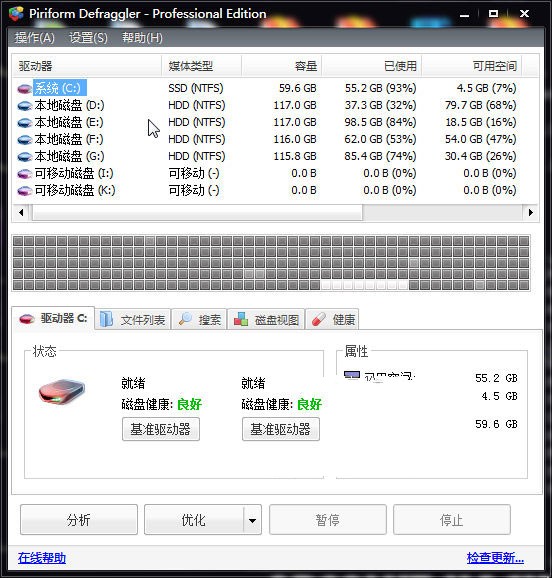Sort by the 已使用 column header
Viewport: 552px width, 578px height.
[372, 66]
